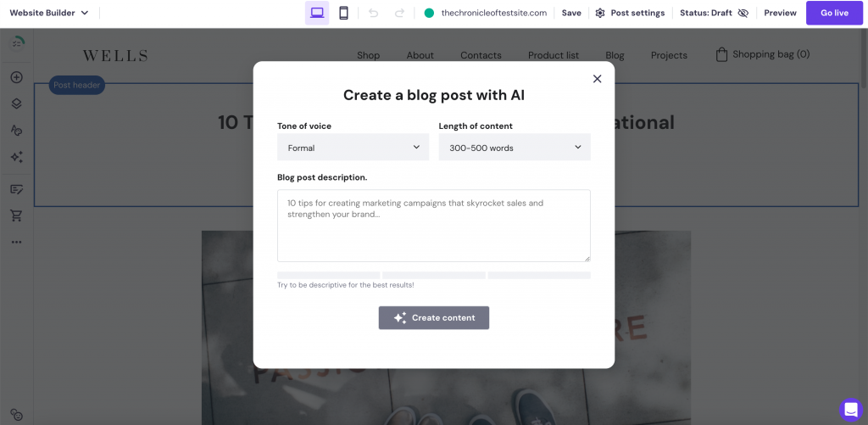Open the more options ellipsis in sidebar
The image size is (868, 425).
tap(16, 242)
